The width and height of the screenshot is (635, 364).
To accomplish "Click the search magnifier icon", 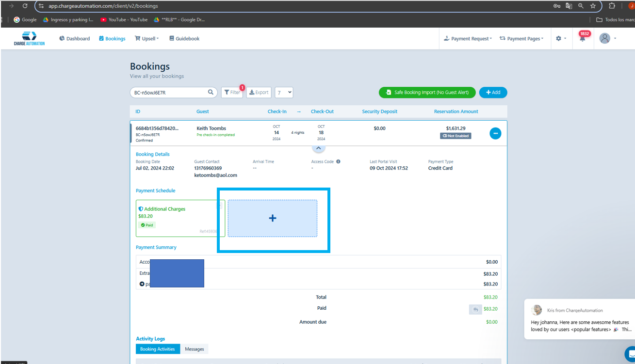I will (211, 92).
